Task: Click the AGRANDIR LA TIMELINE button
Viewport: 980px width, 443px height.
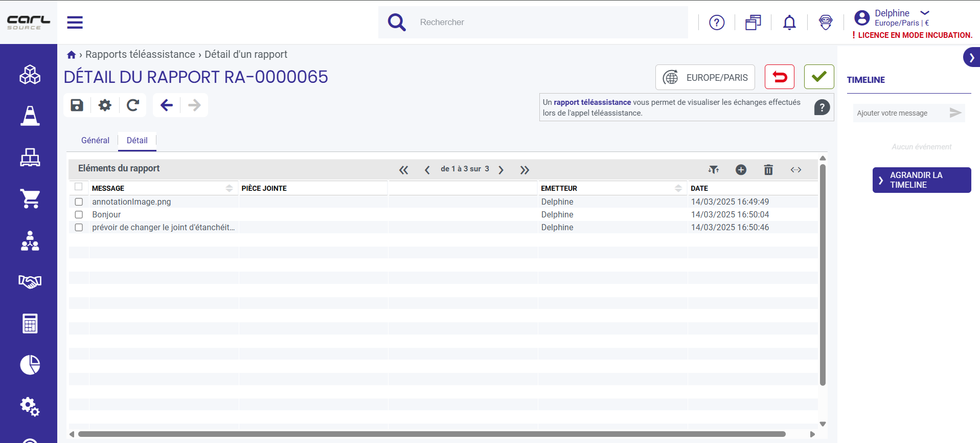Action: click(x=922, y=180)
